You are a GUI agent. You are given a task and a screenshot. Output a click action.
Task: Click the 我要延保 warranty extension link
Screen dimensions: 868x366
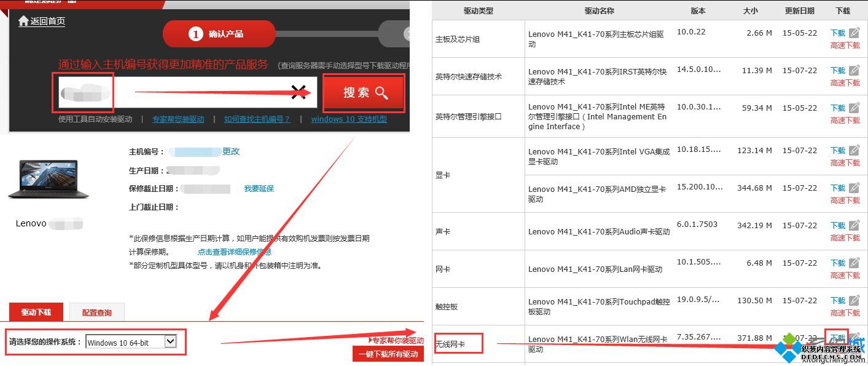(259, 189)
